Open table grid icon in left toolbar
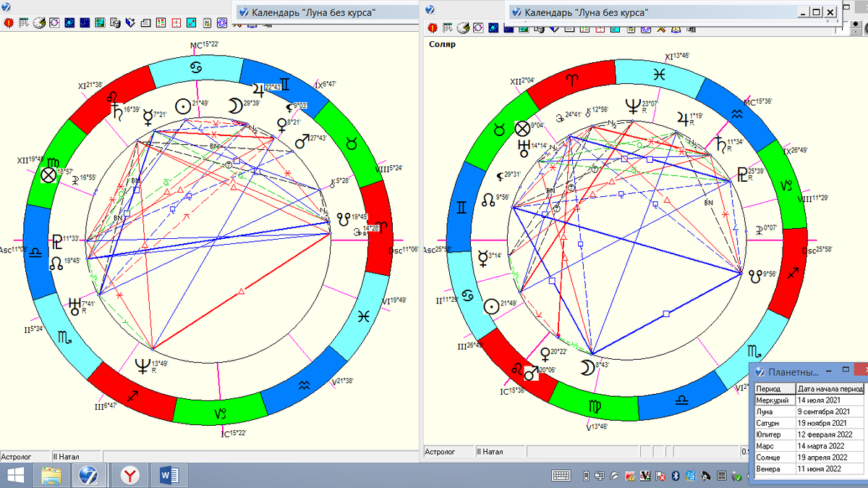The width and height of the screenshot is (868, 488). (x=23, y=22)
